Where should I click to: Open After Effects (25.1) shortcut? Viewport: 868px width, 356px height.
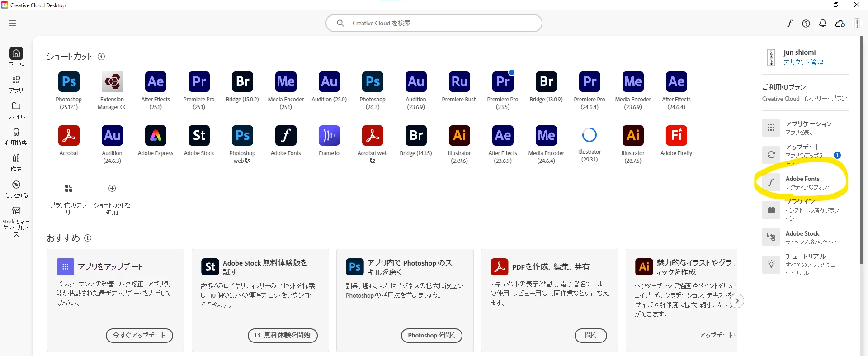coord(156,82)
